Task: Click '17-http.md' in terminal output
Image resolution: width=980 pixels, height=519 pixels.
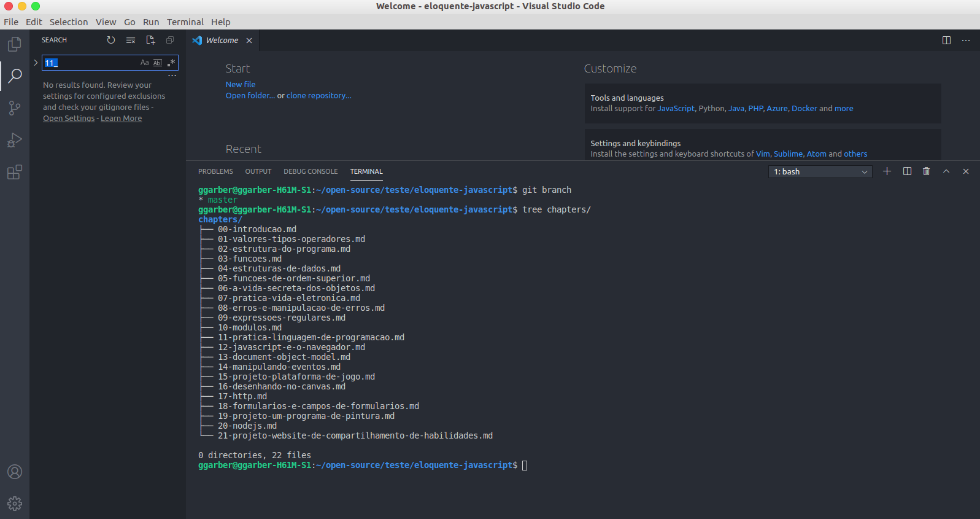Action: click(242, 397)
